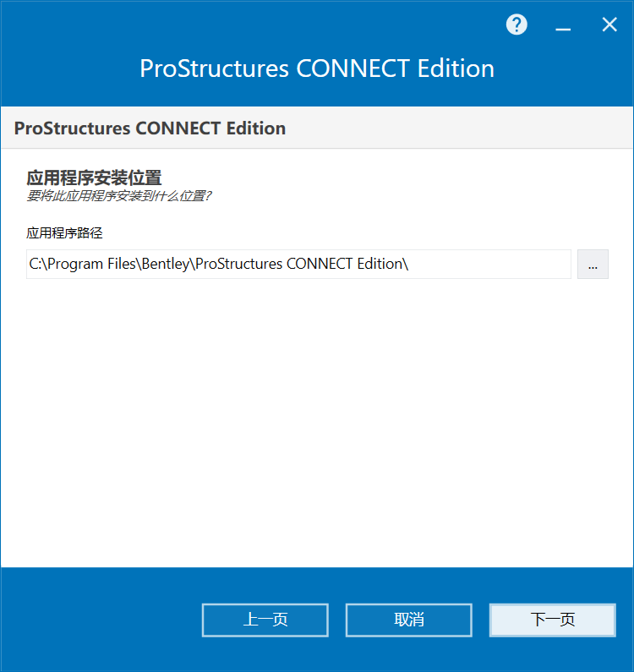Click the 应用程序安装位置 heading
634x672 pixels.
[x=95, y=178]
